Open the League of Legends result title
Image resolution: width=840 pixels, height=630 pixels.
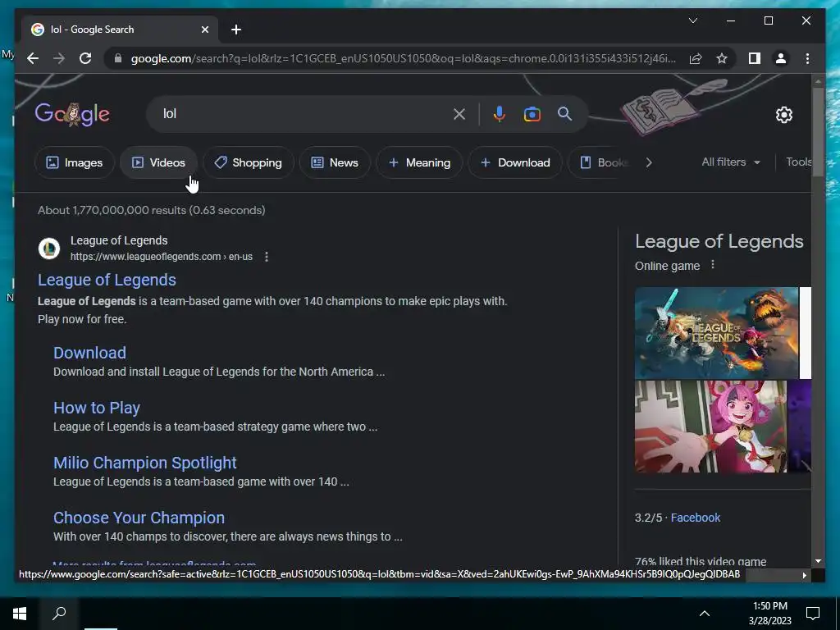107,280
